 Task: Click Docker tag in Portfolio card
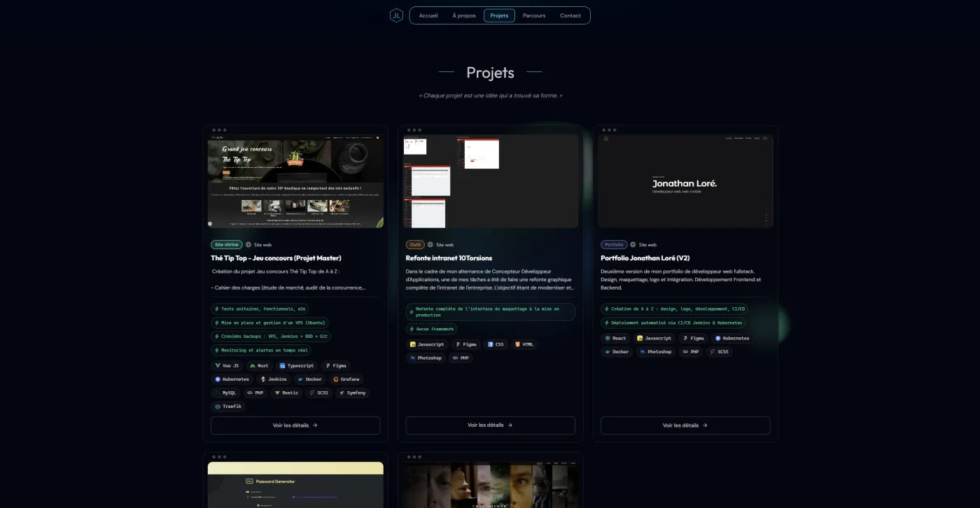617,352
